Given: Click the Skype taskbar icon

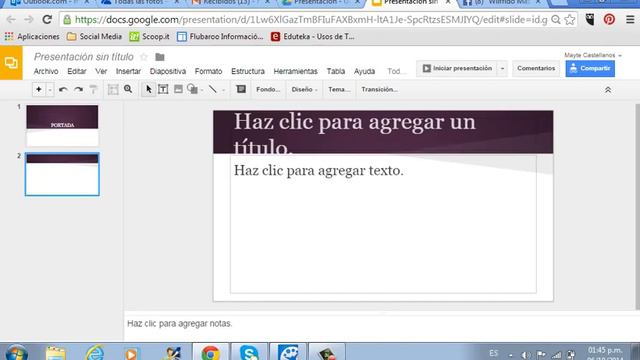Looking at the screenshot, I should pyautogui.click(x=249, y=352).
